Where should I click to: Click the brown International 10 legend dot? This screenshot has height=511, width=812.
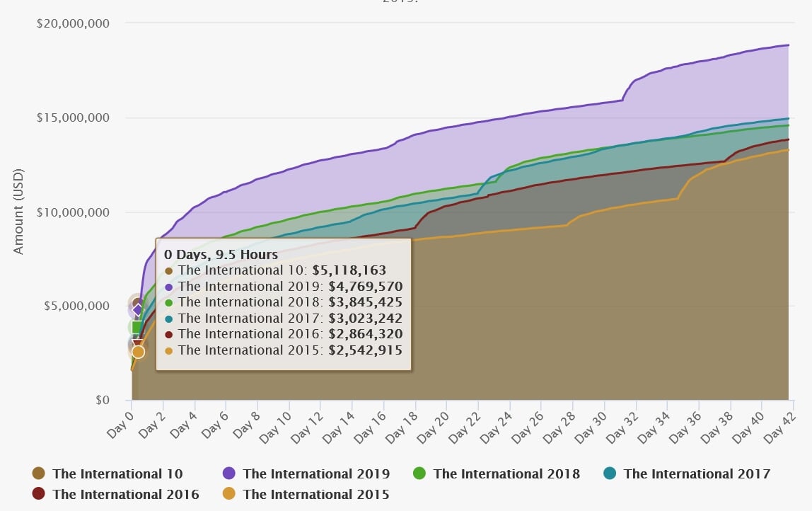[39, 473]
